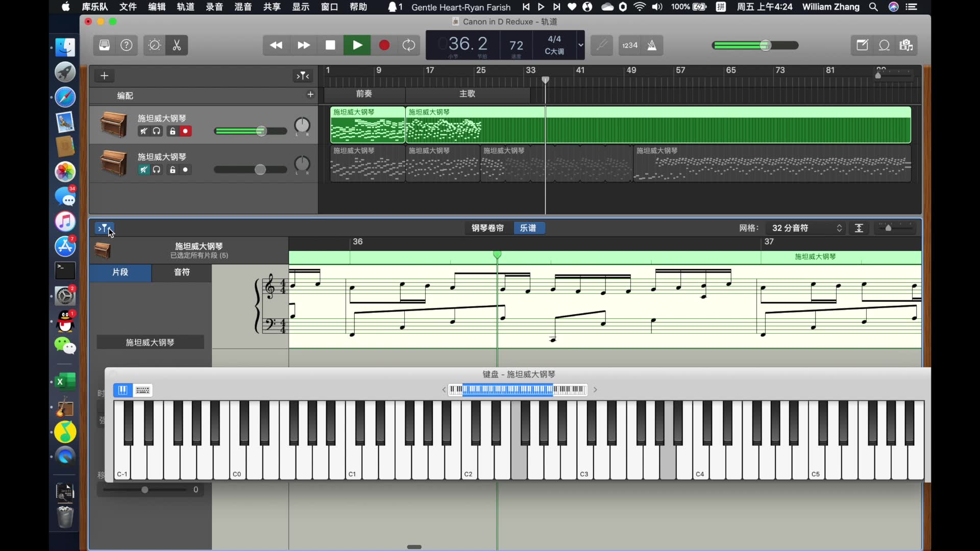The width and height of the screenshot is (980, 551).
Task: Select the 音符 tab
Action: click(x=182, y=272)
